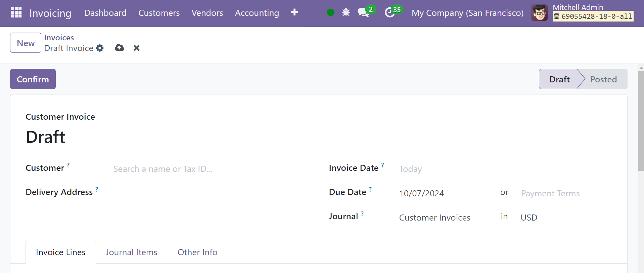Viewport: 644px width, 273px height.
Task: Show Journal field help tooltip
Action: point(362,213)
